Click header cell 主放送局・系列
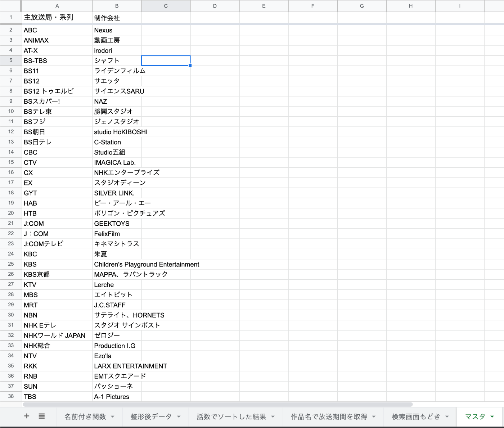Image resolution: width=504 pixels, height=428 pixels. [x=57, y=17]
